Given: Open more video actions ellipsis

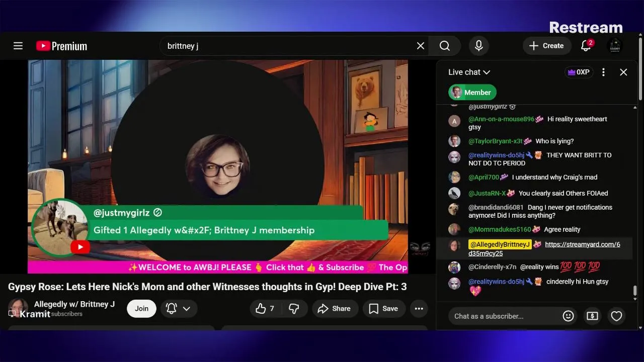Looking at the screenshot, I should click(419, 309).
